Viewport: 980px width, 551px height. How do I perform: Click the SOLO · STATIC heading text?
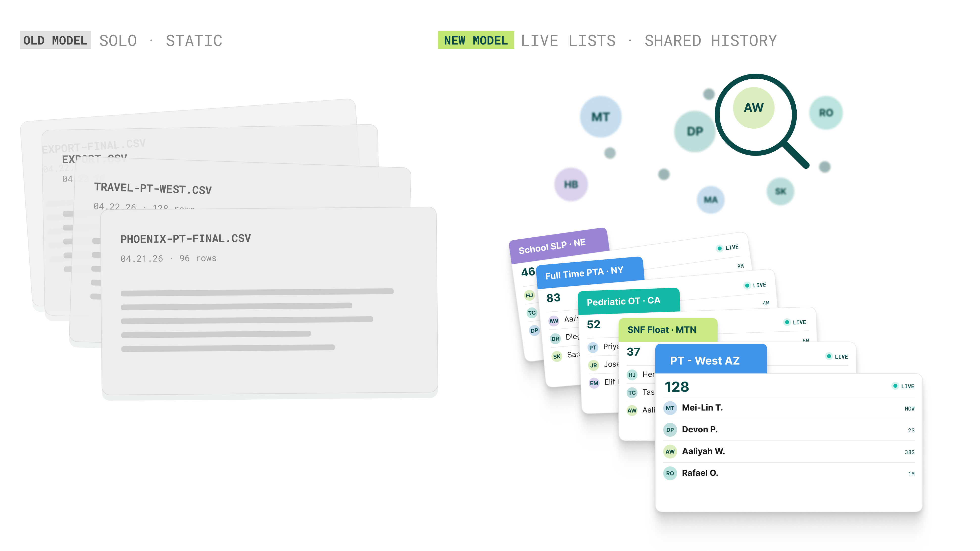(161, 40)
